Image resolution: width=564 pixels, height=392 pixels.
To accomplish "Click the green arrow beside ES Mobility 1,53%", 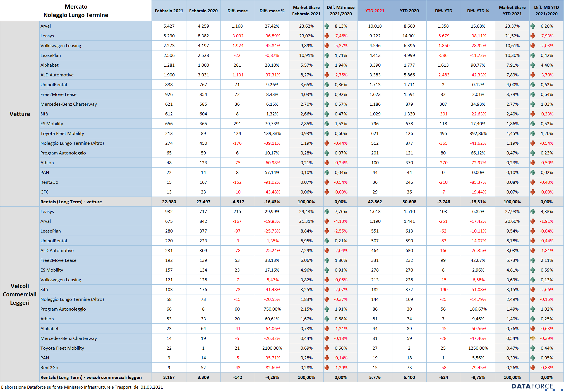I will [327, 124].
